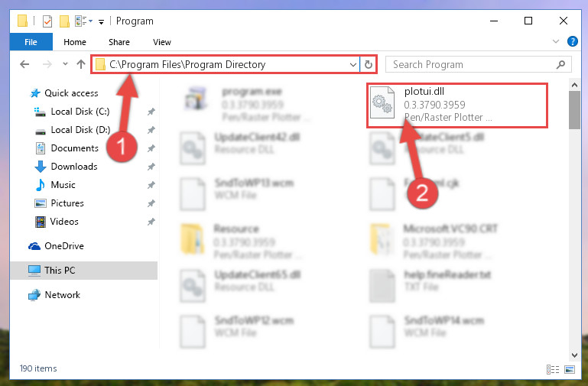
Task: Unpin Documents from Quick access
Action: click(151, 148)
